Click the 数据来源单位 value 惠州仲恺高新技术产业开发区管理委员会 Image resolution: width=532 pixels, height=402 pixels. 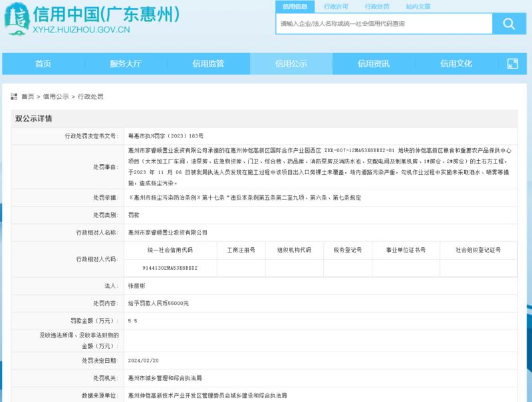click(207, 395)
